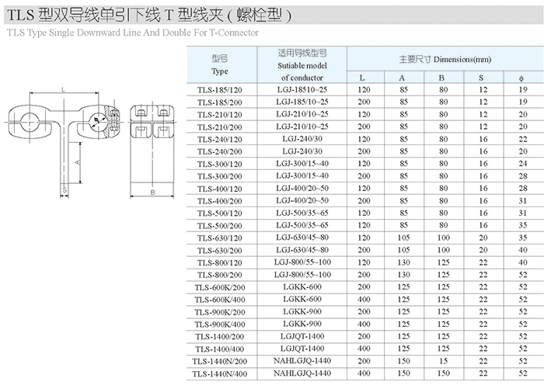Select the Suitable model of conductor header
Image resolution: width=544 pixels, height=392 pixels.
point(302,65)
